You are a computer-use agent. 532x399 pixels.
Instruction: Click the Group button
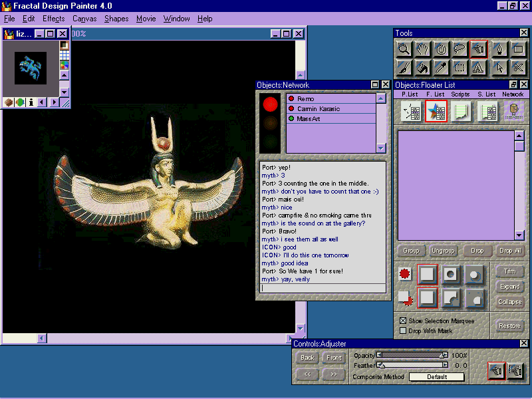411,251
